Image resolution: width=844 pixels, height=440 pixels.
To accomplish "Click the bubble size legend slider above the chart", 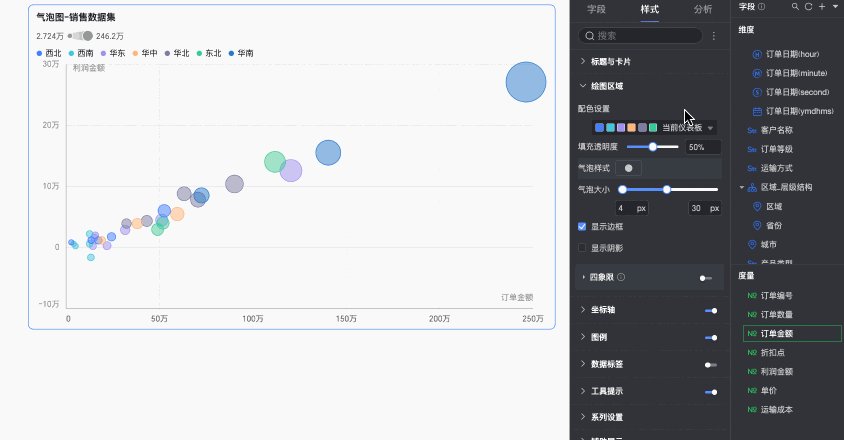I will (80, 36).
